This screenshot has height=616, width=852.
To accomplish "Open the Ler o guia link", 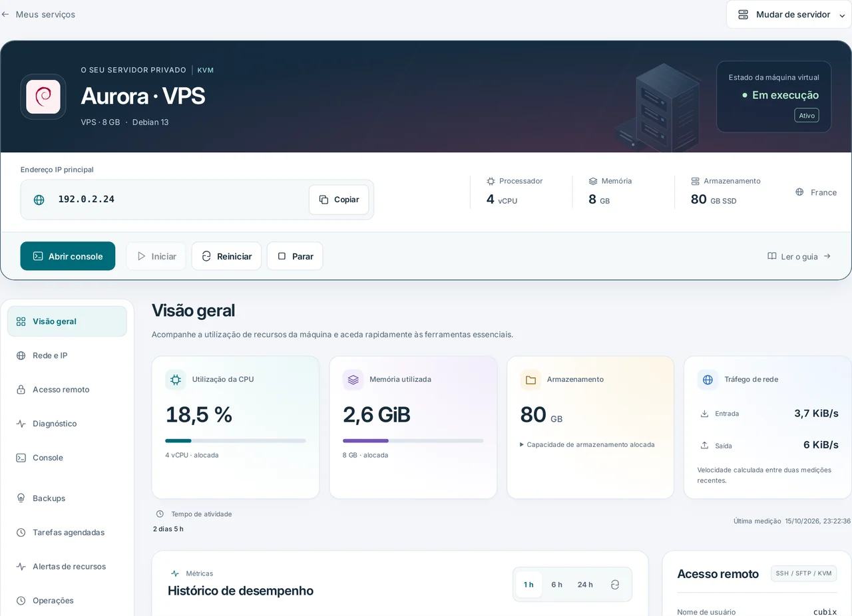I will click(x=799, y=256).
